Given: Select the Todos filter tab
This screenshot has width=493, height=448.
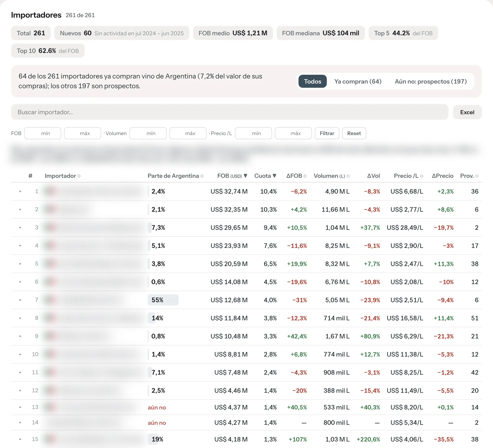Looking at the screenshot, I should pos(312,81).
